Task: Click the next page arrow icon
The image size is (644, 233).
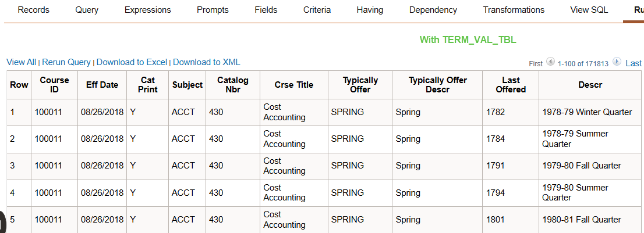Action: [x=617, y=62]
